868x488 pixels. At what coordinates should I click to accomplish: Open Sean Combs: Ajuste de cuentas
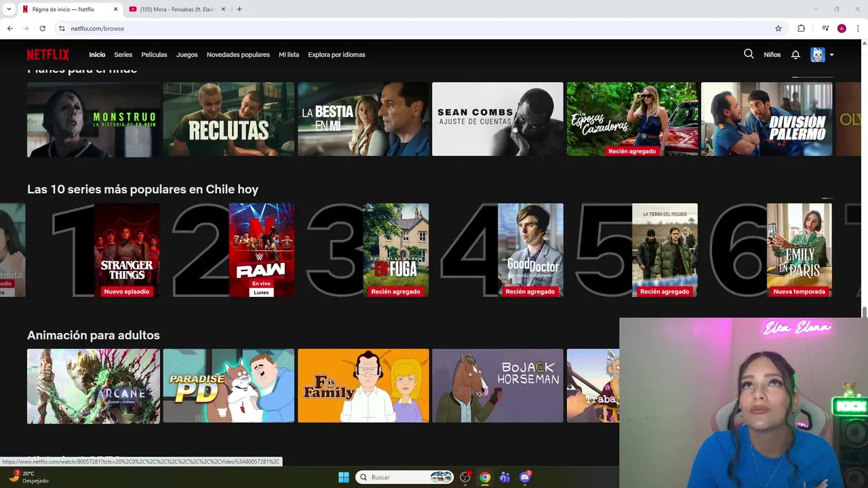point(498,119)
